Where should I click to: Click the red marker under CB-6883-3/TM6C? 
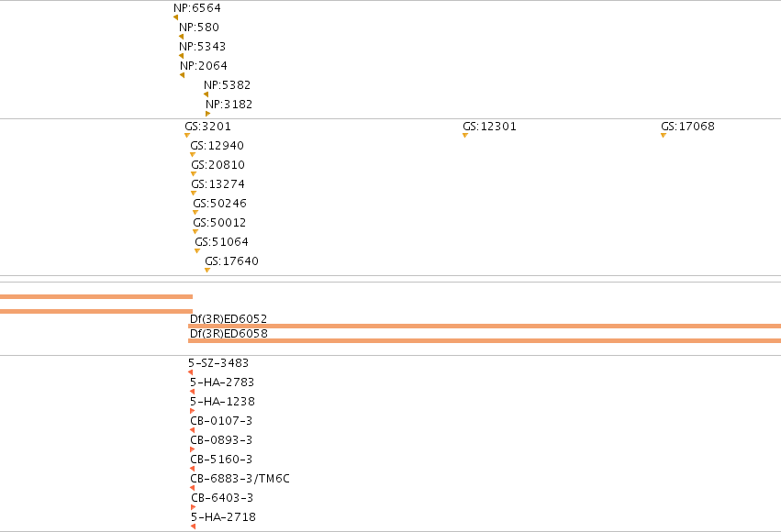point(192,488)
